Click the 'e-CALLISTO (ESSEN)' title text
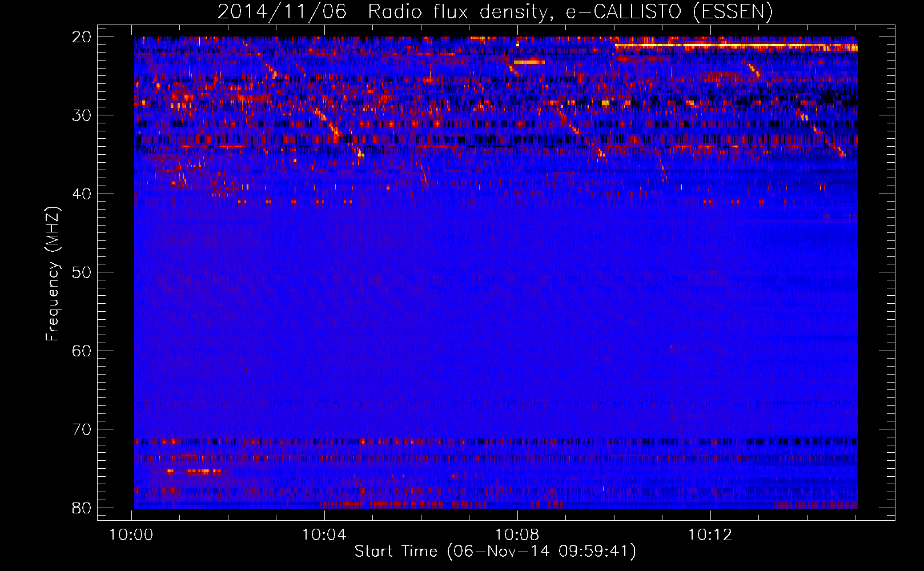 (669, 11)
